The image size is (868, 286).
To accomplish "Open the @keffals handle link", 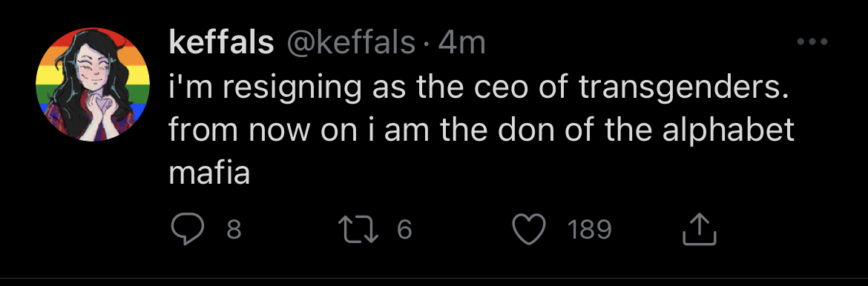I will coord(349,43).
